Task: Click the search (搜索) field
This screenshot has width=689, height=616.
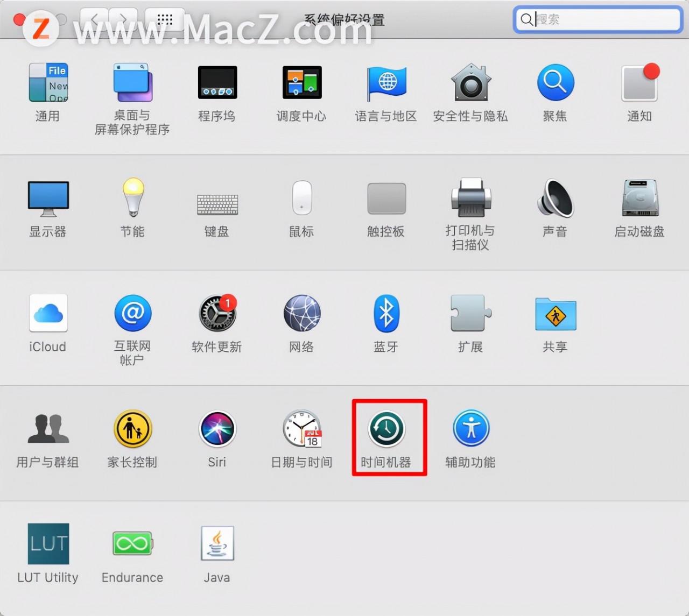Action: 603,20
